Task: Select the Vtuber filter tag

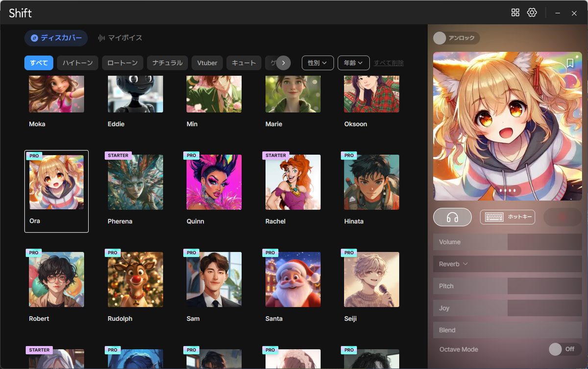Action: (x=207, y=63)
